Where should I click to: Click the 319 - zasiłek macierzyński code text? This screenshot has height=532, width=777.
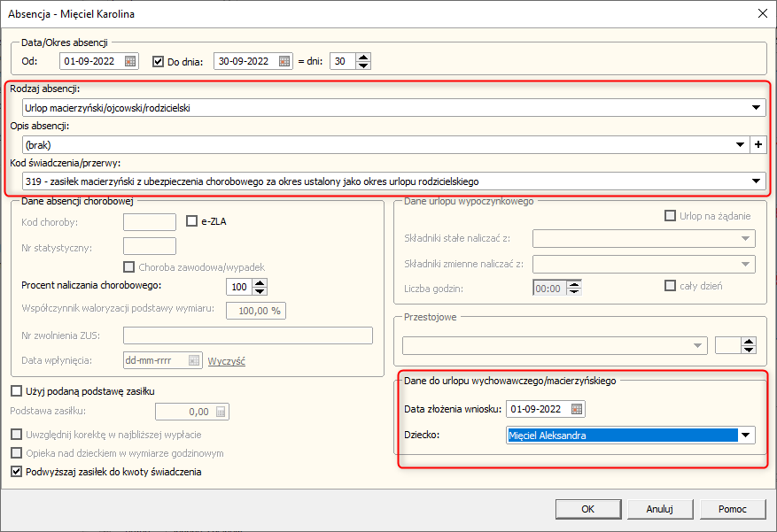click(253, 181)
